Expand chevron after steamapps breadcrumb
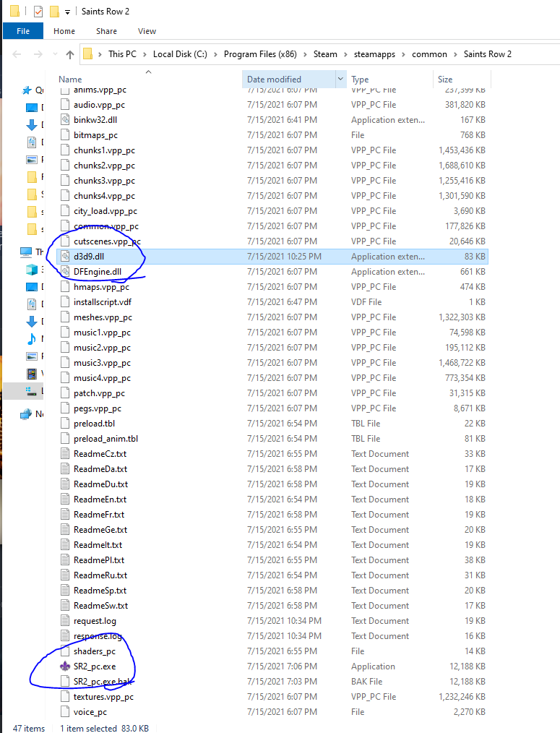 point(403,55)
